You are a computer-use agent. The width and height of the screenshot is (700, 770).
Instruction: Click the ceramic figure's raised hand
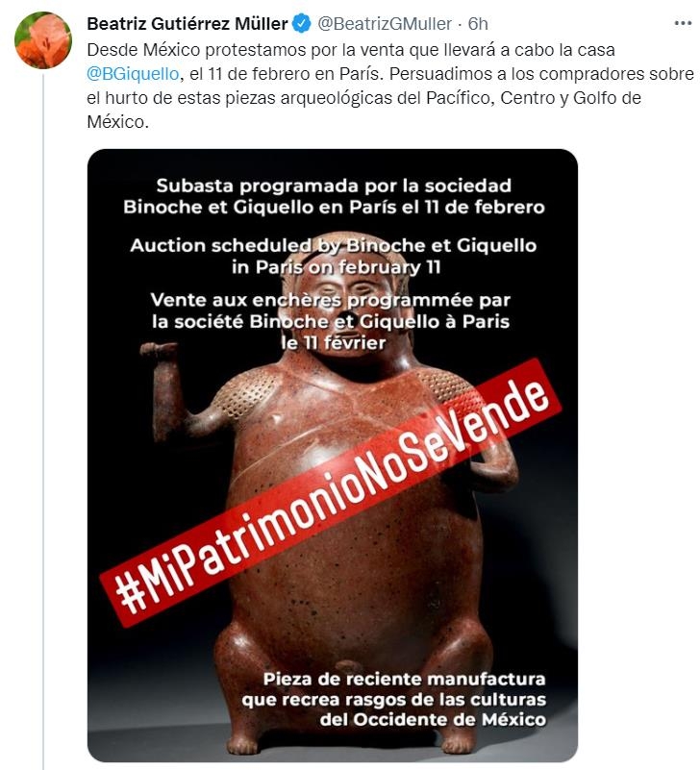tap(159, 350)
